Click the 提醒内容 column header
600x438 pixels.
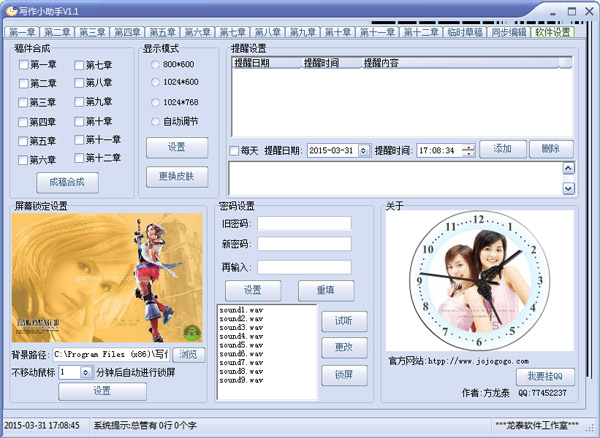coord(460,63)
